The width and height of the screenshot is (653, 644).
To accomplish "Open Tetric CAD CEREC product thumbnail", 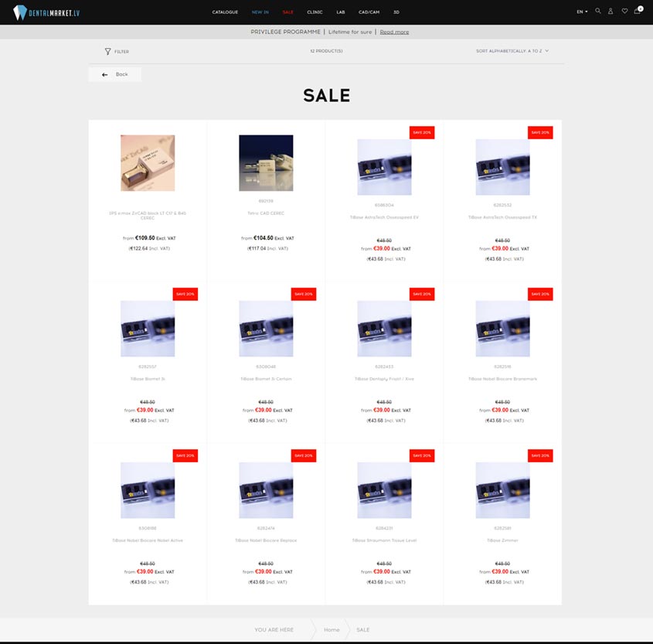I will click(266, 163).
